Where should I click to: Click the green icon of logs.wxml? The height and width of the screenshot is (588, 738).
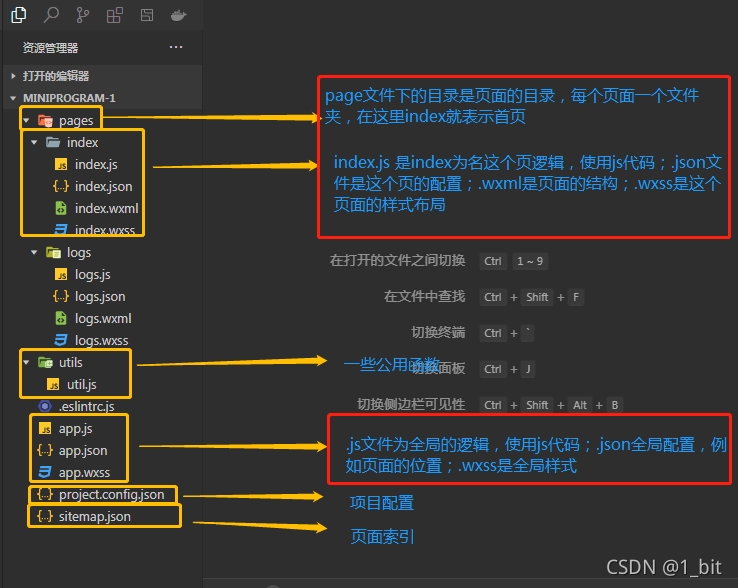(61, 318)
